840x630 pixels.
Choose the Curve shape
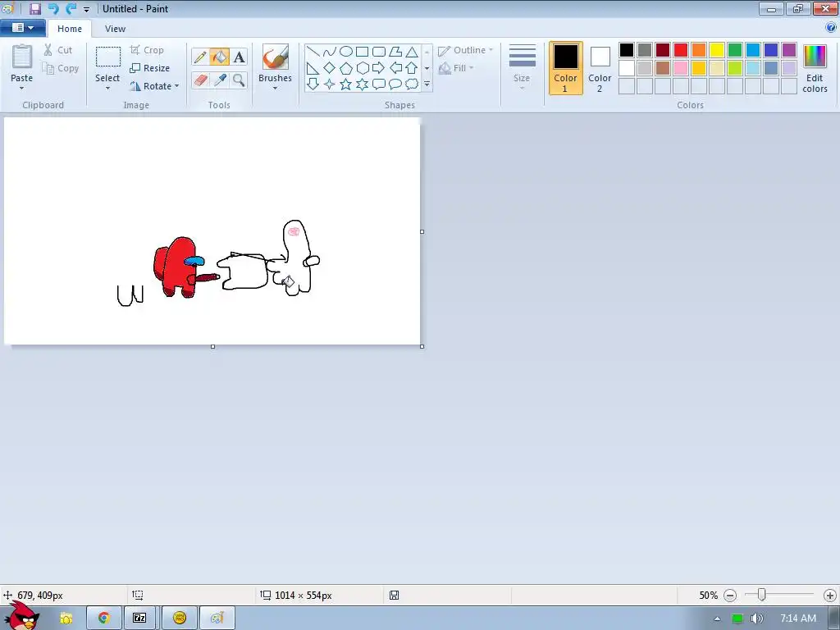point(330,52)
